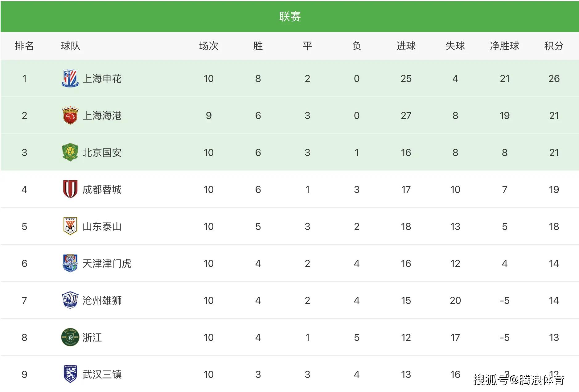Click the 武汉三镇 team name
The image size is (579, 392).
click(102, 374)
